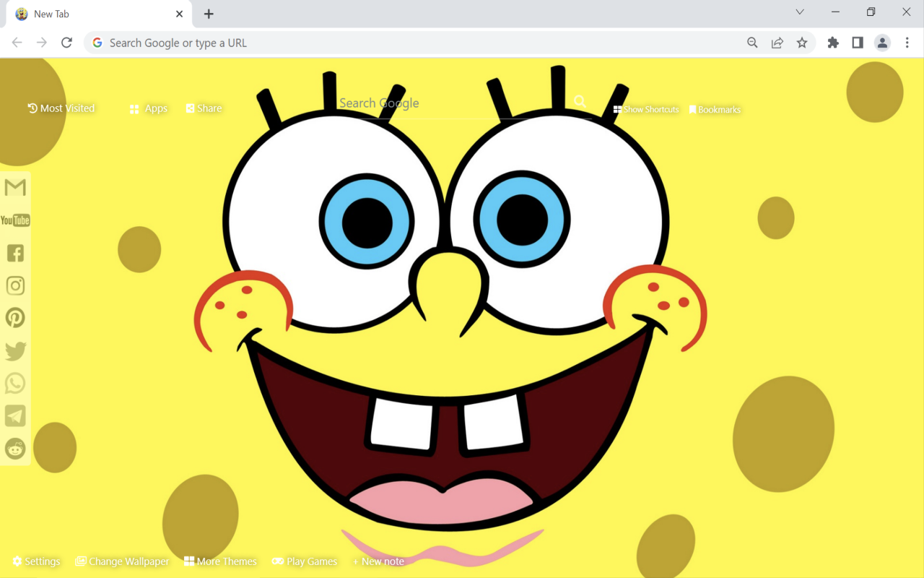Open YouTube shortcut in sidebar
924x578 pixels.
[x=15, y=220]
